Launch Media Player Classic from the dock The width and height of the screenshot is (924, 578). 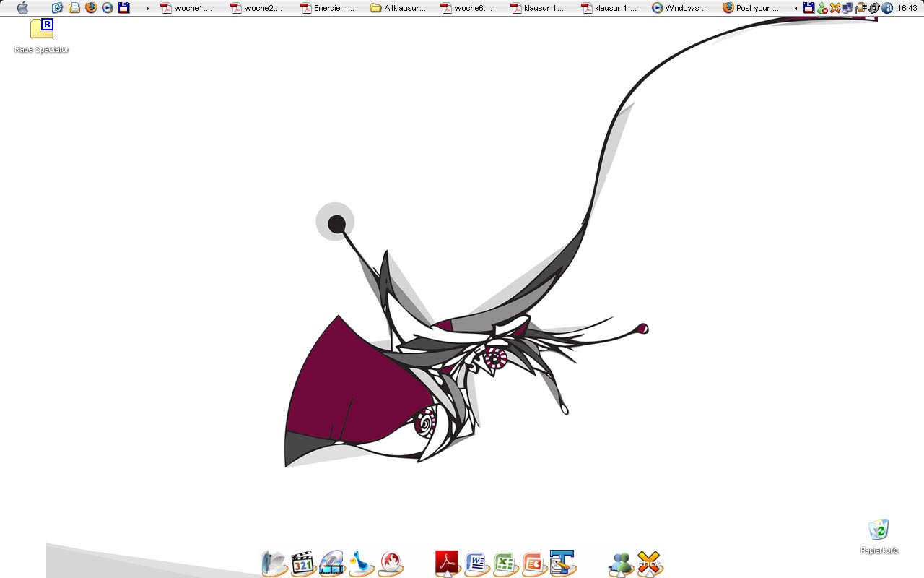(304, 564)
